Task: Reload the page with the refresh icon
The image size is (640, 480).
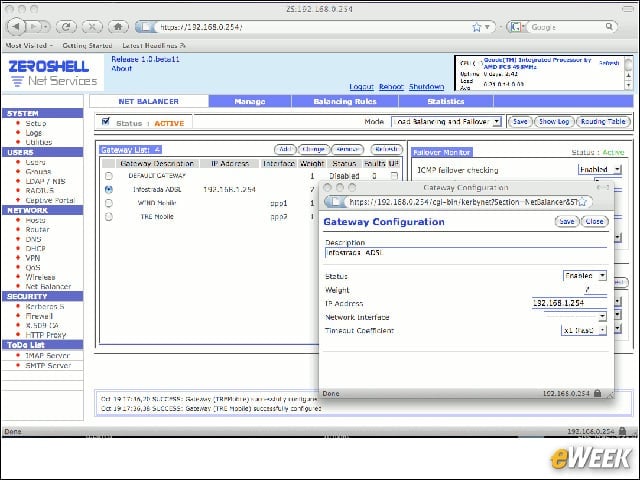Action: 66,27
